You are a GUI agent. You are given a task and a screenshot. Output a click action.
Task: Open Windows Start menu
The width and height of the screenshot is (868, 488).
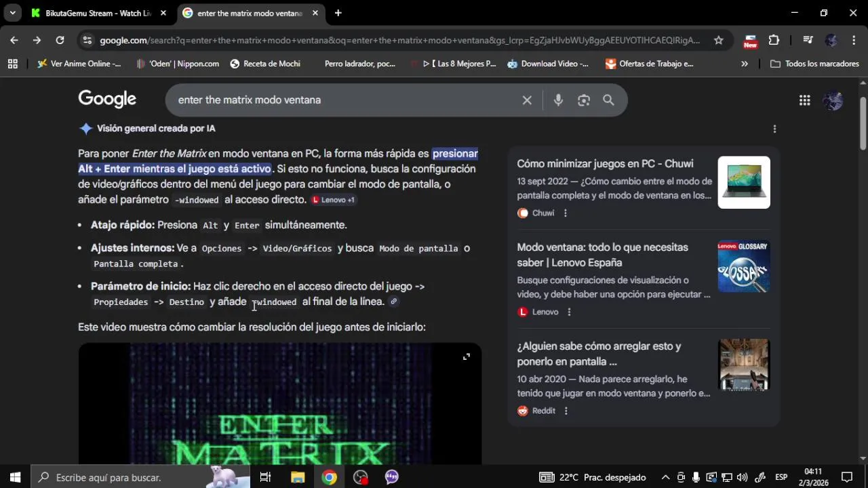(x=15, y=477)
